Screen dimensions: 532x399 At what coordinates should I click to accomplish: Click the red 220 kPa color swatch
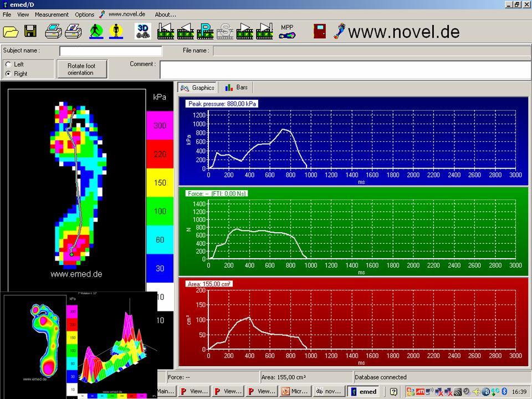point(160,154)
